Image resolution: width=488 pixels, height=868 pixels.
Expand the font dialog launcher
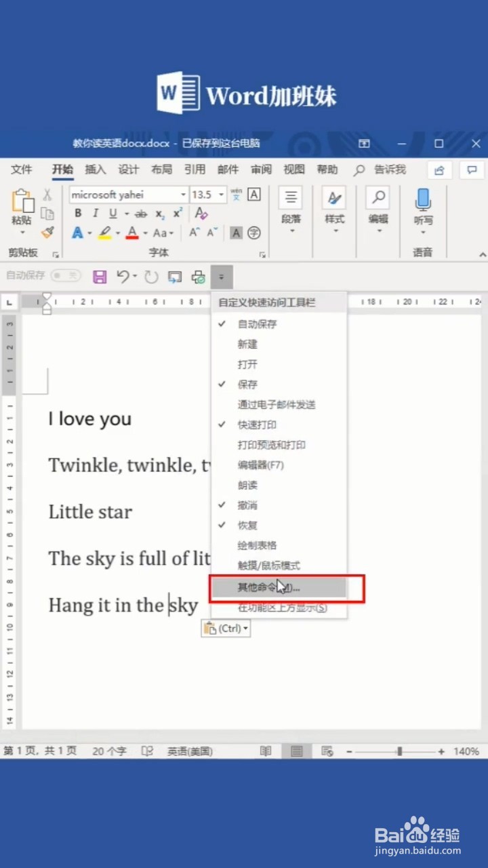[x=262, y=255]
